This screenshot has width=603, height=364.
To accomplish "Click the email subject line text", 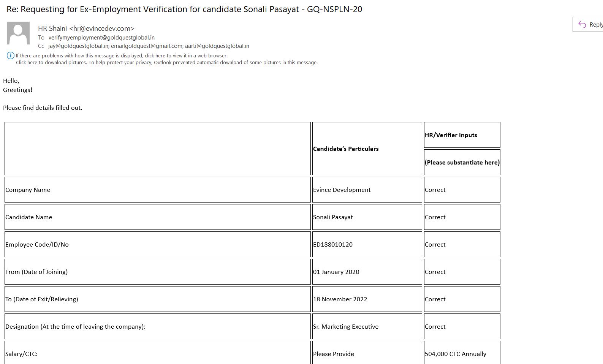I will (184, 9).
